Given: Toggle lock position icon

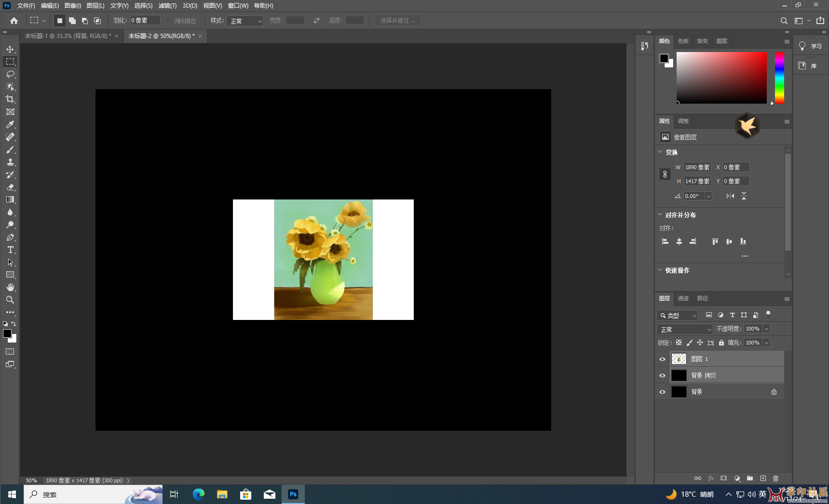Looking at the screenshot, I should point(700,343).
